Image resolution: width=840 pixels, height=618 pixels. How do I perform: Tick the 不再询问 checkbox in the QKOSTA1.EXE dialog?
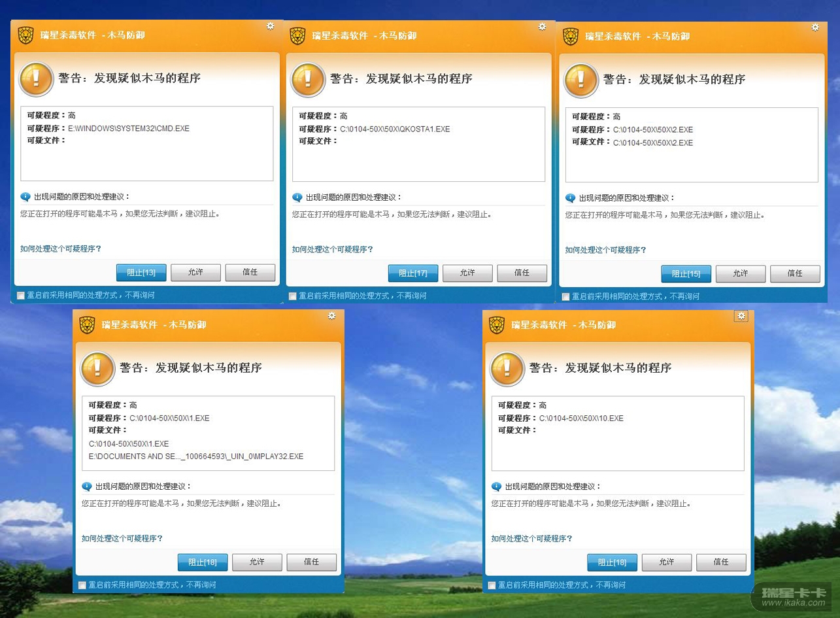coord(293,296)
